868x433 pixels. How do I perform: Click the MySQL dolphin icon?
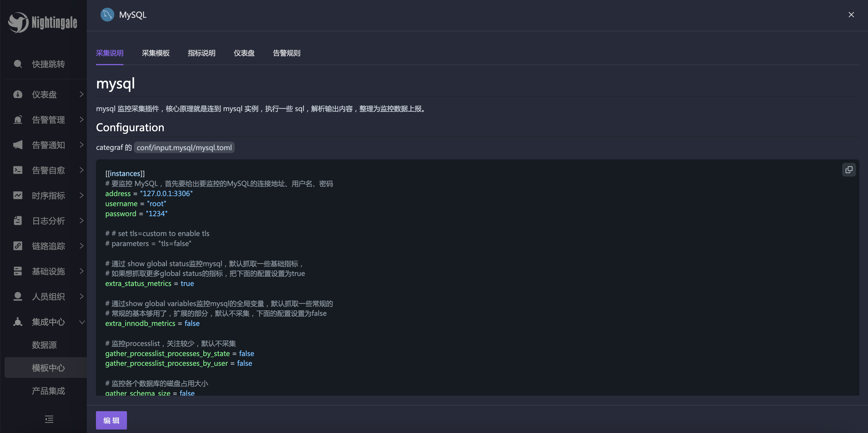tap(107, 14)
